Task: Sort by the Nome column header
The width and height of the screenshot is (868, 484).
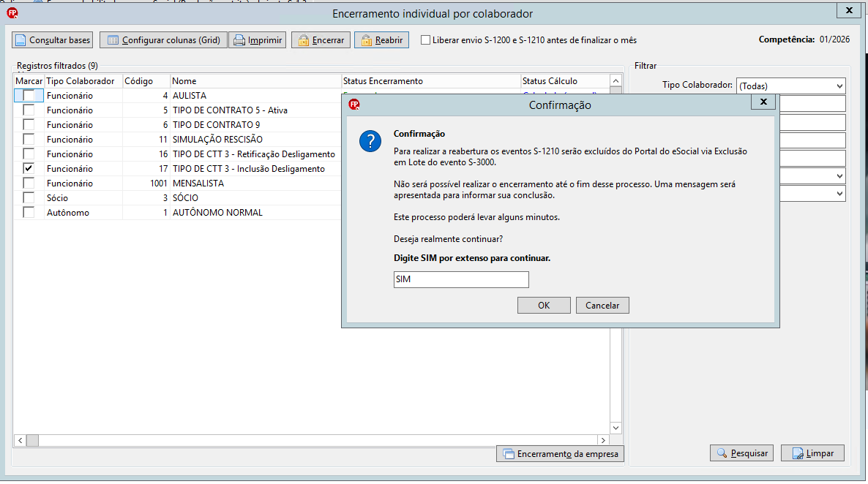Action: click(255, 80)
